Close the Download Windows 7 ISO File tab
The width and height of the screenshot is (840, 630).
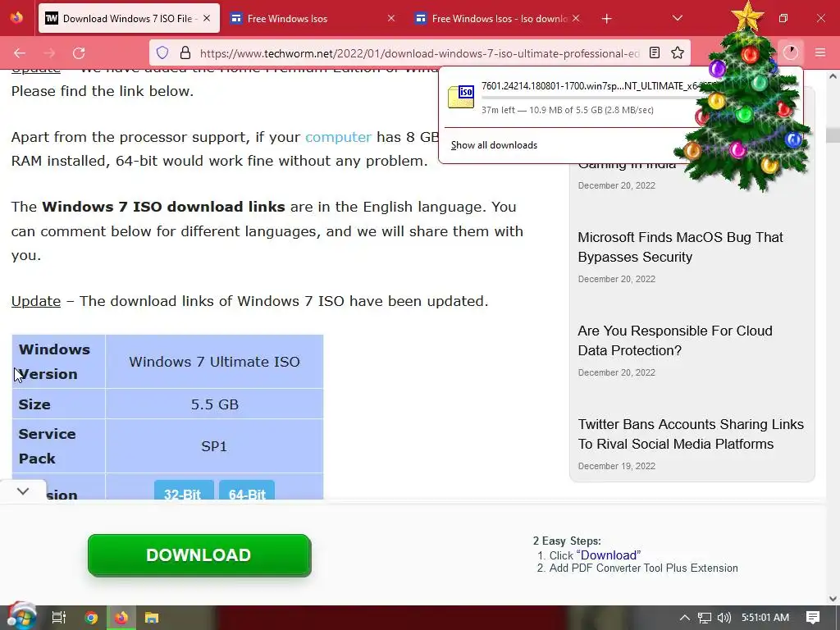[x=207, y=18]
